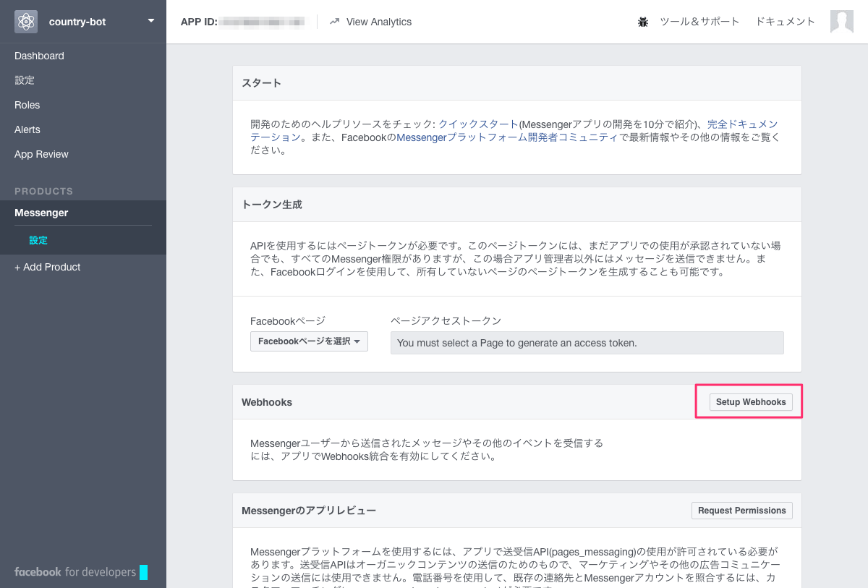Click + Add Product

48,267
